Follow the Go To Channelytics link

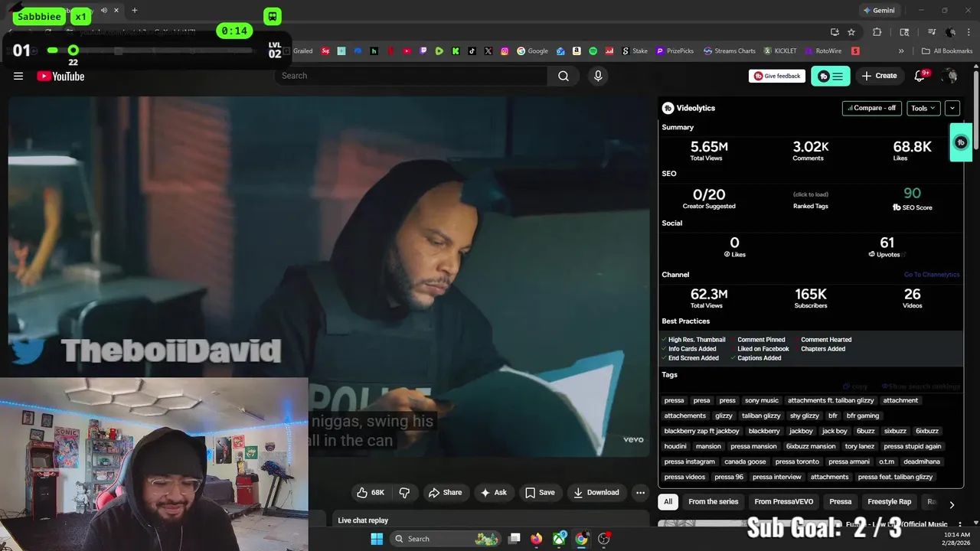931,275
